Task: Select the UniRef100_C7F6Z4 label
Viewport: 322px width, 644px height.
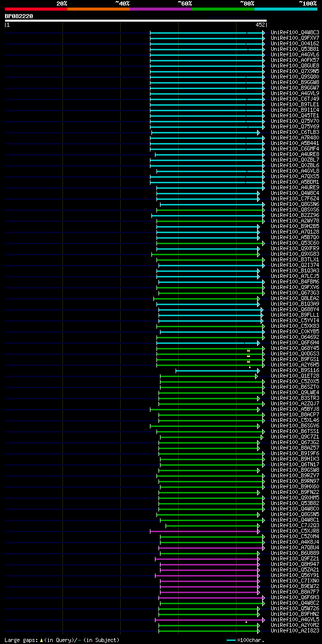Action: [x=295, y=199]
